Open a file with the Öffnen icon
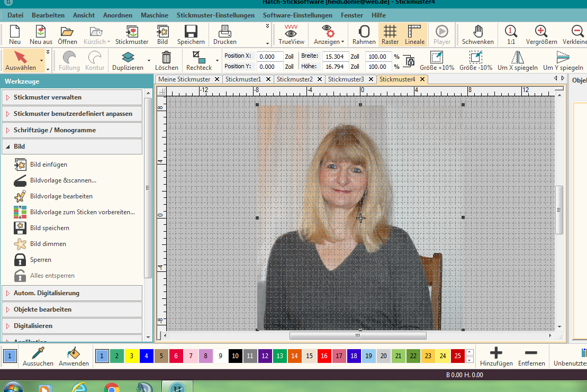Viewport: 587px width, 392px height. (x=67, y=35)
